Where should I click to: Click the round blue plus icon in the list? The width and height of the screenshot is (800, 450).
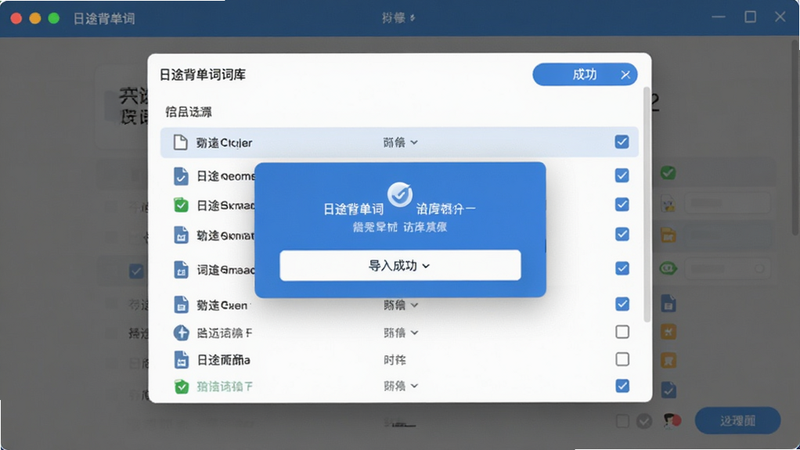coord(181,333)
